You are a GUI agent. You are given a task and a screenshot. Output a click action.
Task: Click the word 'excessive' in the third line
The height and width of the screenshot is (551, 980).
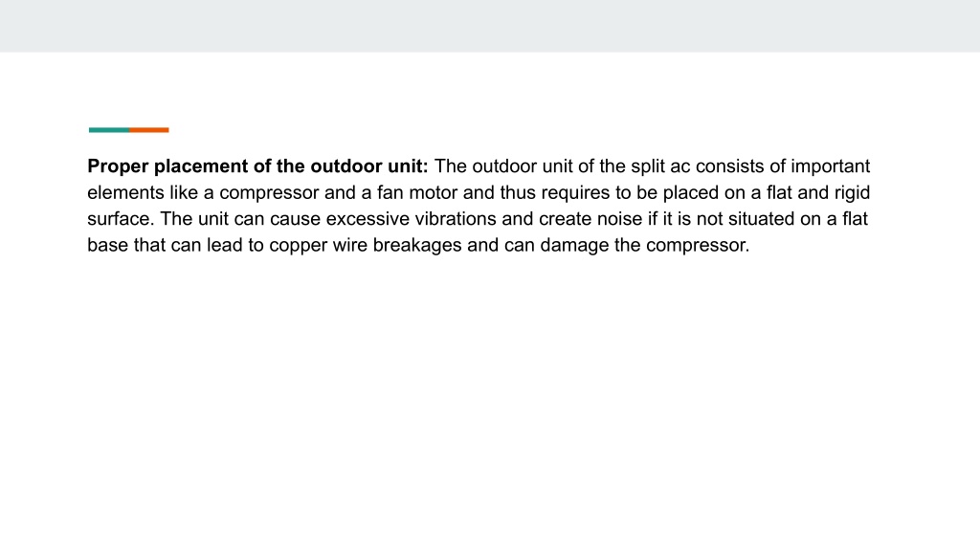coord(367,219)
